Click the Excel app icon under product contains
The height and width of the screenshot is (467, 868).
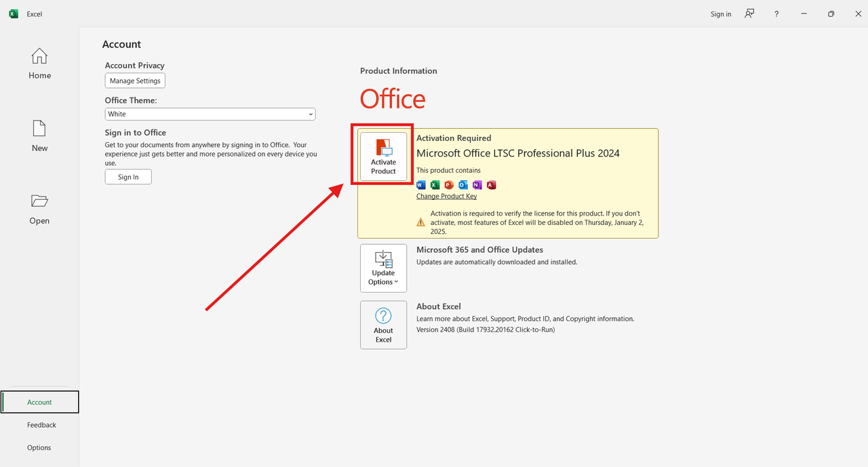click(435, 185)
